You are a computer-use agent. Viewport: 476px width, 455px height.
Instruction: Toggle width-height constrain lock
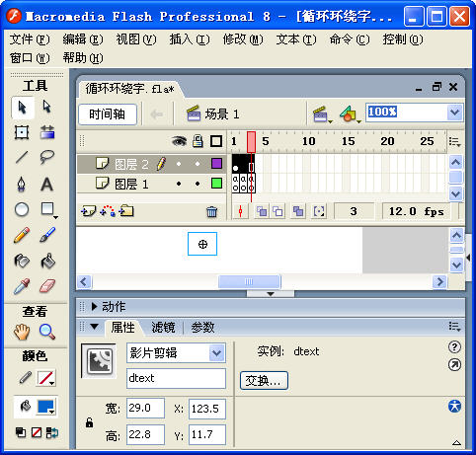[89, 422]
